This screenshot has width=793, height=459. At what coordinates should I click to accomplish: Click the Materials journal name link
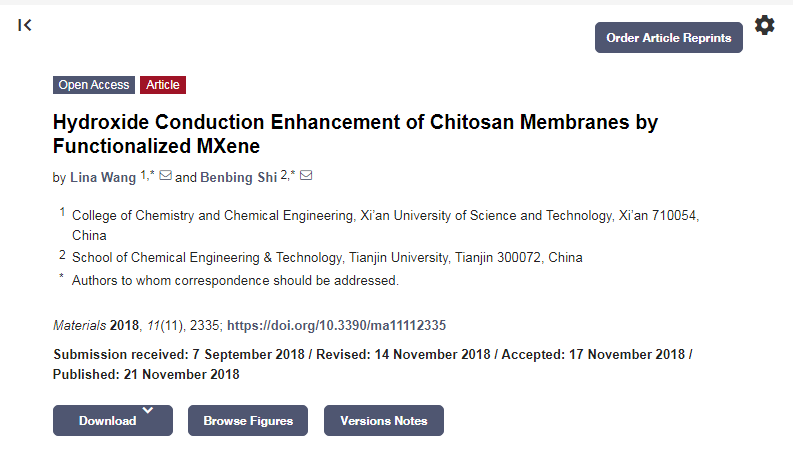(80, 326)
